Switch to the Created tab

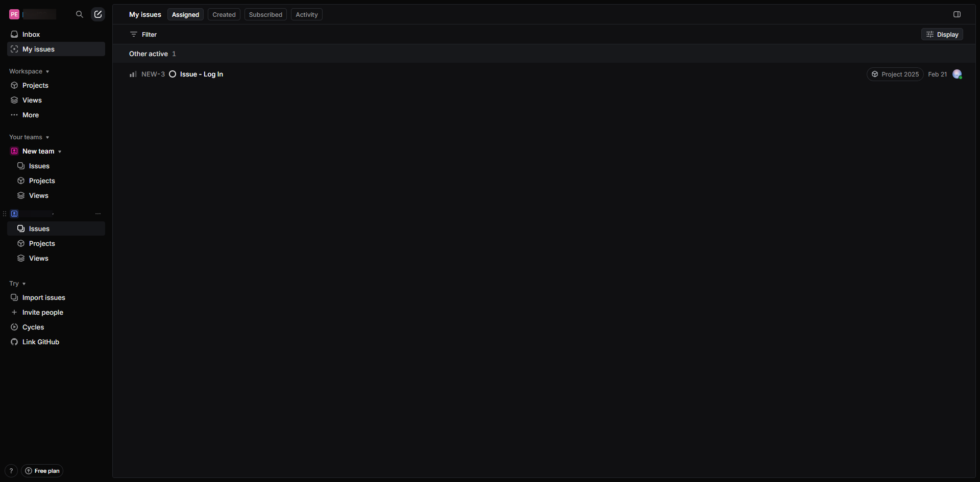(224, 14)
